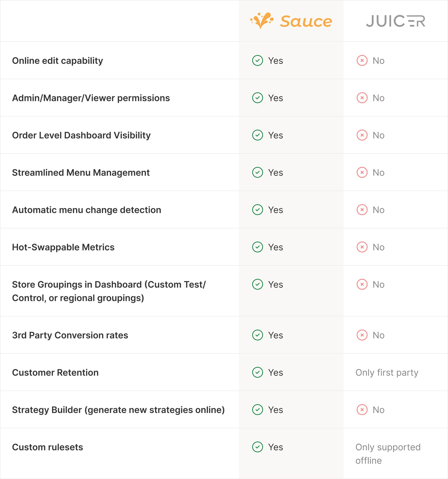Click red X icon for Online edit capability

[x=362, y=60]
